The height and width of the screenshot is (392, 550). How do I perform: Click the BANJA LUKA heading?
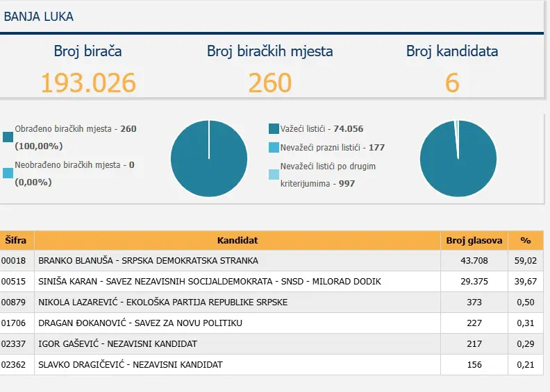39,17
